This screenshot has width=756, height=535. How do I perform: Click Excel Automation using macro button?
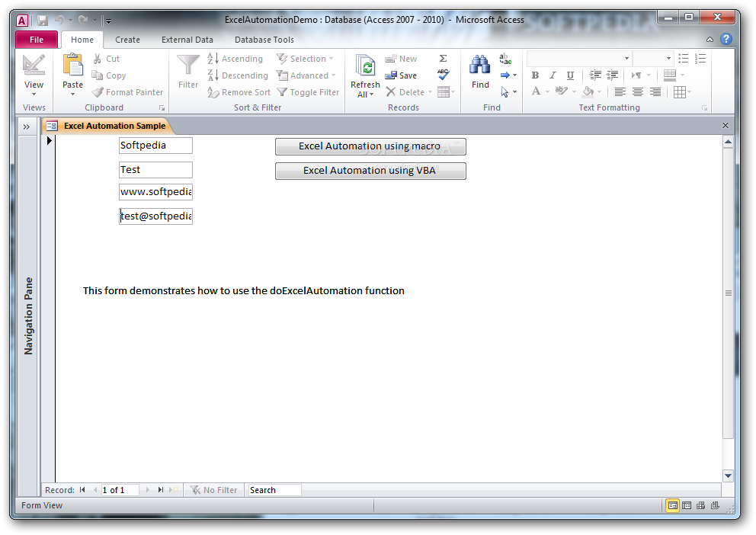click(x=370, y=146)
